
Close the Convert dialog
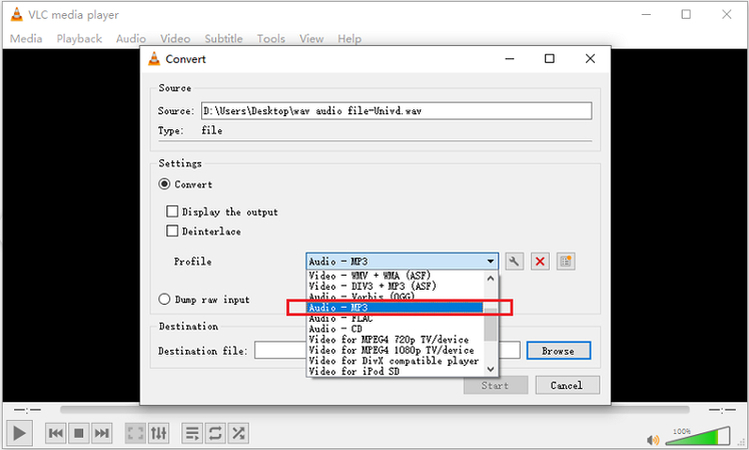(x=590, y=59)
